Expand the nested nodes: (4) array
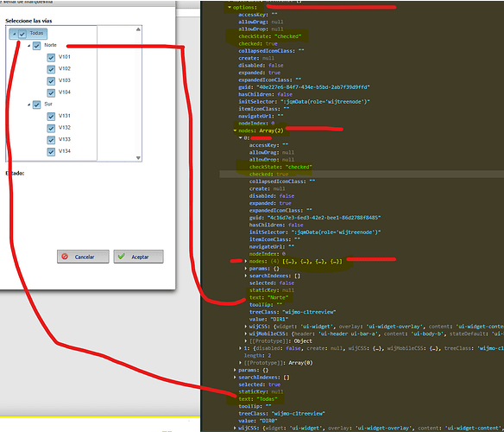This screenshot has width=504, height=432. (x=246, y=261)
